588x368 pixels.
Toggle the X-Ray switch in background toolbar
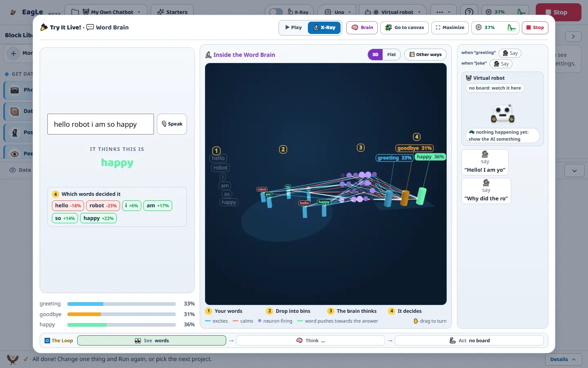point(276,12)
